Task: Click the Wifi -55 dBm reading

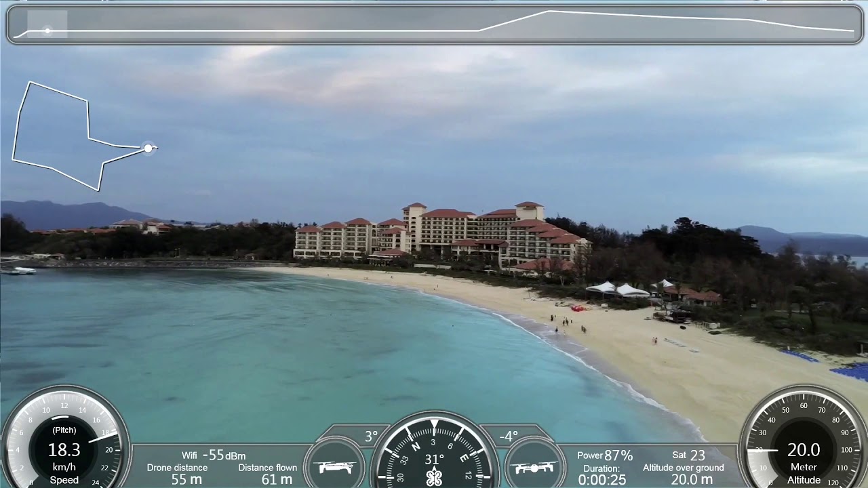Action: (x=214, y=455)
